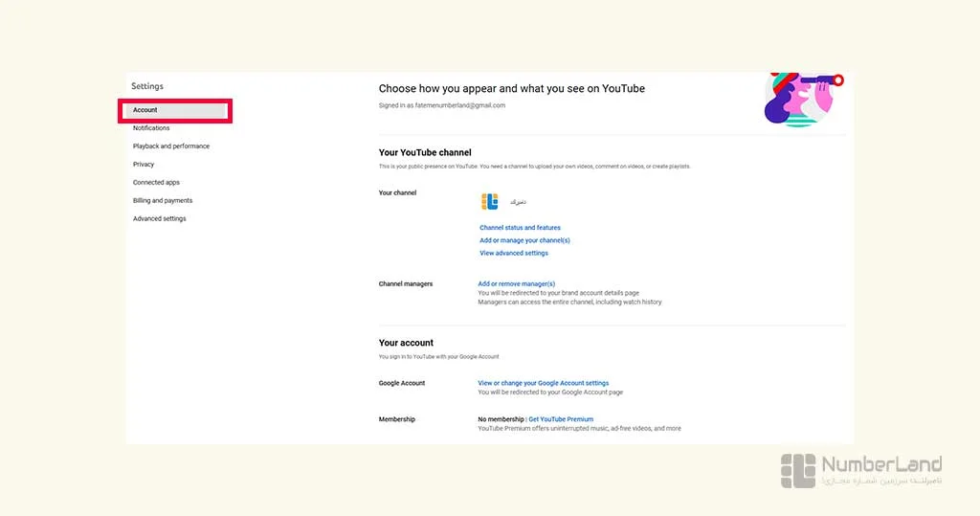
Task: Open View or change Google Account settings
Action: [544, 383]
